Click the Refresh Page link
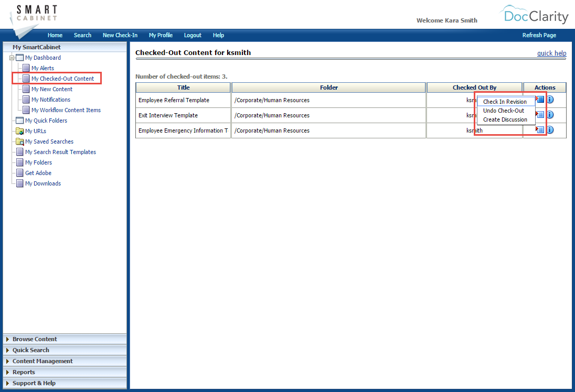This screenshot has height=392, width=575. 539,35
